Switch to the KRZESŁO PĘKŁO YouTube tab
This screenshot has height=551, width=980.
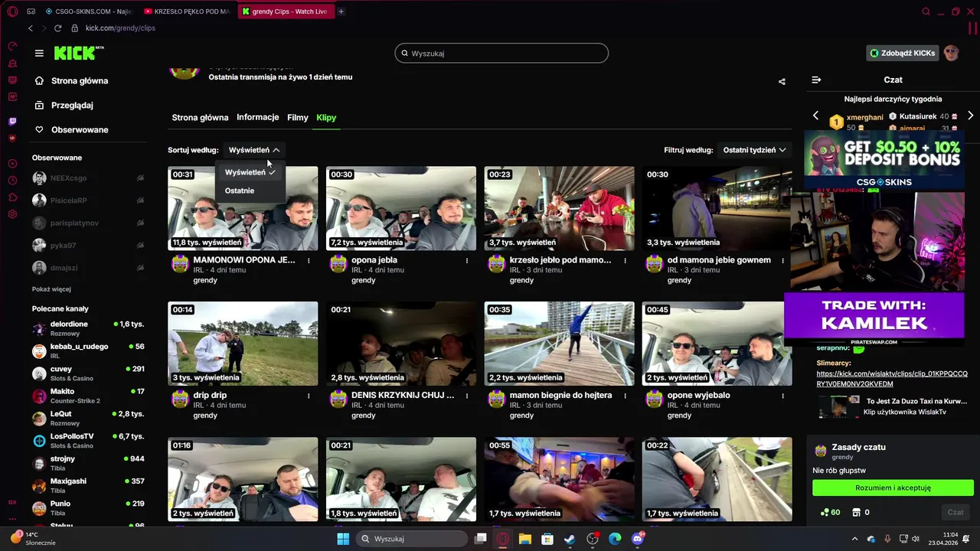[x=188, y=11]
